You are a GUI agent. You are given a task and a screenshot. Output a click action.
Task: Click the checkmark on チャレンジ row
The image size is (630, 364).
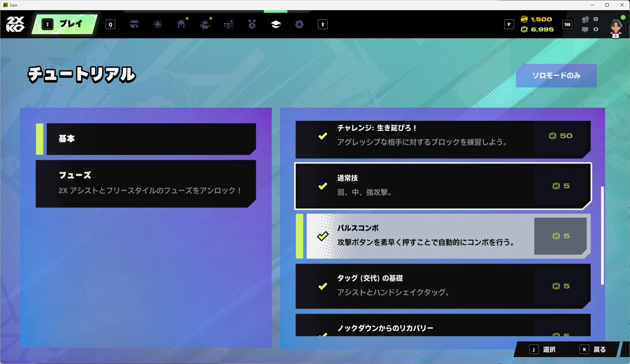click(323, 136)
